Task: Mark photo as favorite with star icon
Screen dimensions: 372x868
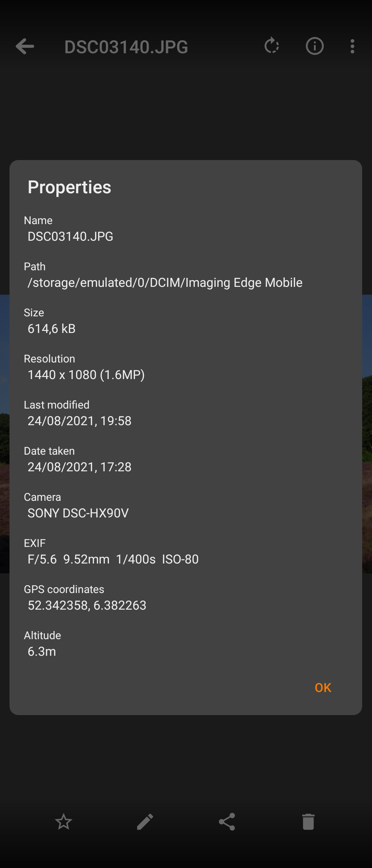Action: (63, 822)
